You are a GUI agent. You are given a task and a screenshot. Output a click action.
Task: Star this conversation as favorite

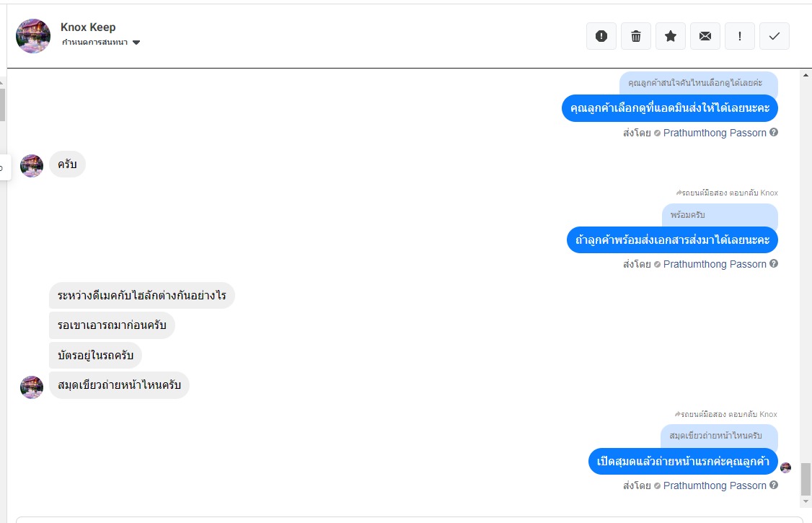click(x=671, y=36)
